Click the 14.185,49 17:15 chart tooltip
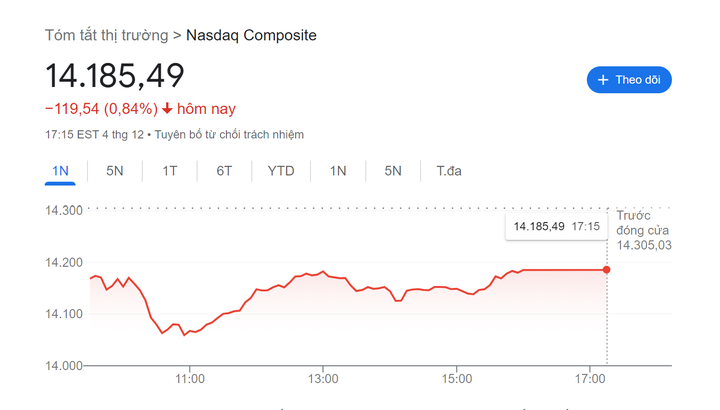This screenshot has height=410, width=720. pyautogui.click(x=556, y=227)
